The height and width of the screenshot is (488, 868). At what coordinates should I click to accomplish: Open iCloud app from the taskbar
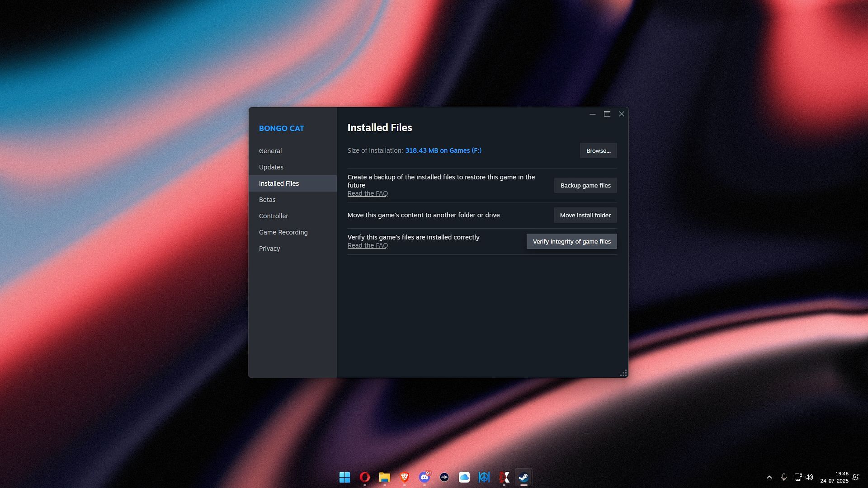(464, 477)
